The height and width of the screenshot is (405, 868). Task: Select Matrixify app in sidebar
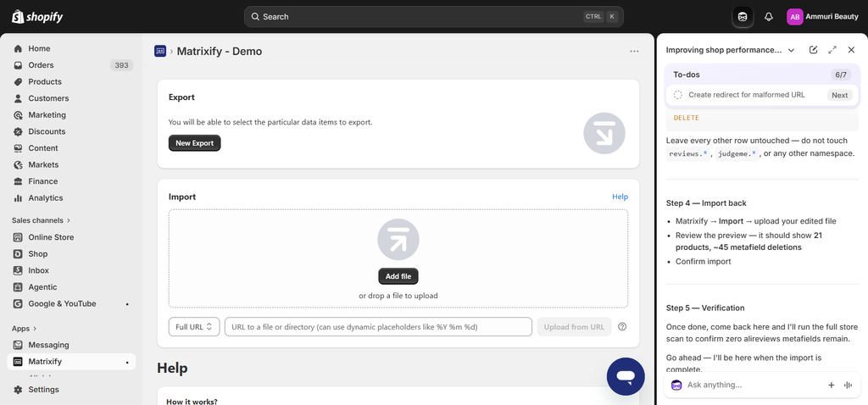[x=71, y=362]
